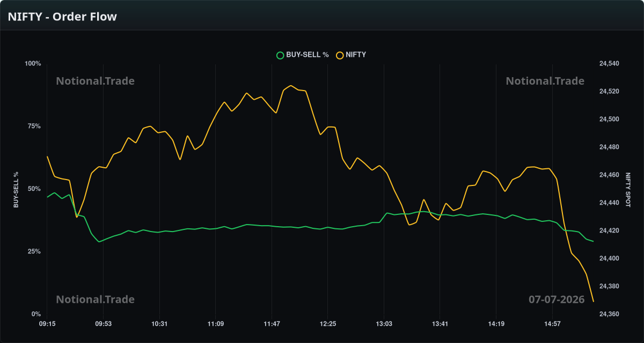The height and width of the screenshot is (343, 644).
Task: Click the 09:15 time axis label
Action: click(x=47, y=324)
